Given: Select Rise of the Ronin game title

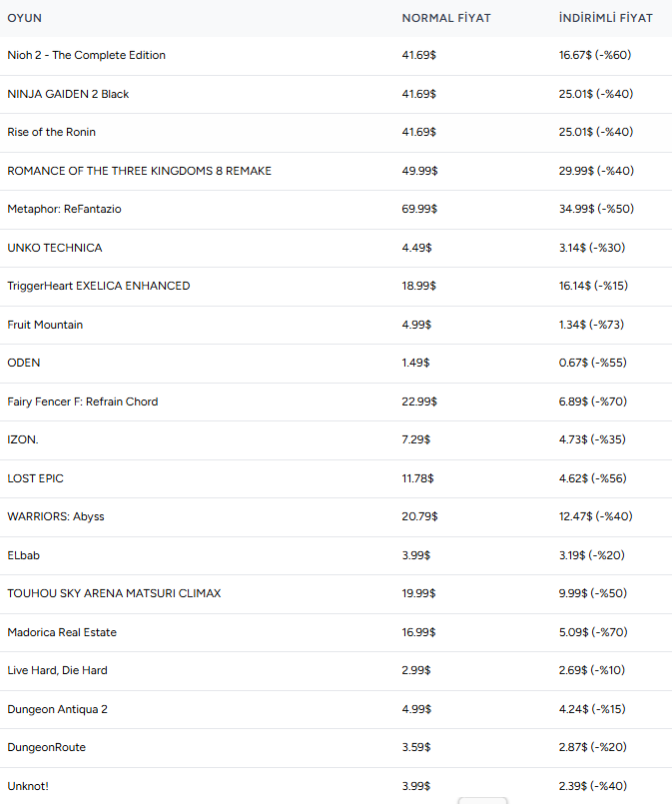Looking at the screenshot, I should [51, 132].
